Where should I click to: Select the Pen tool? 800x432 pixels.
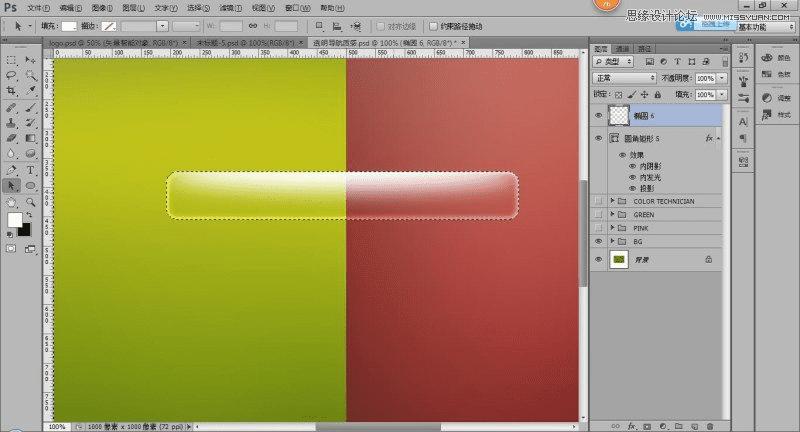click(x=11, y=170)
